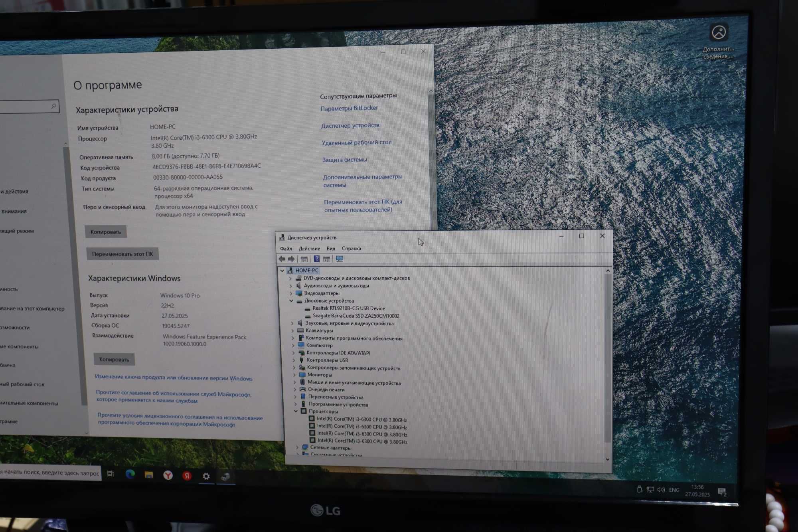Click the Device Manager scrollbar up arrow
Viewport: 798px width, 532px height.
coord(608,271)
